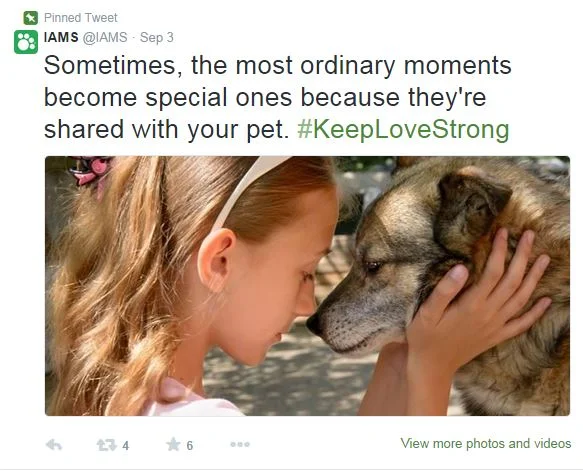
Task: Click the Pinned Tweet label text
Action: pyautogui.click(x=81, y=17)
